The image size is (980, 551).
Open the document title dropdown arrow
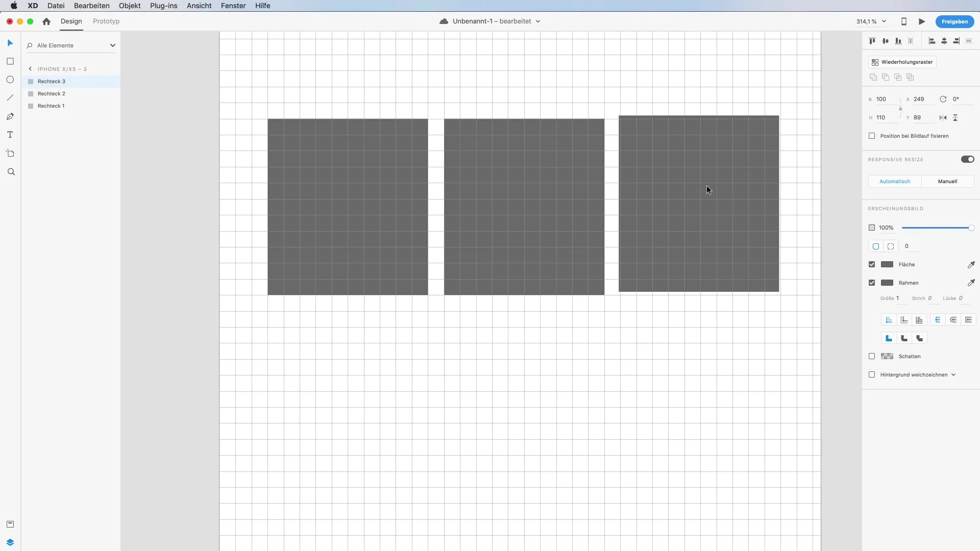pos(538,21)
